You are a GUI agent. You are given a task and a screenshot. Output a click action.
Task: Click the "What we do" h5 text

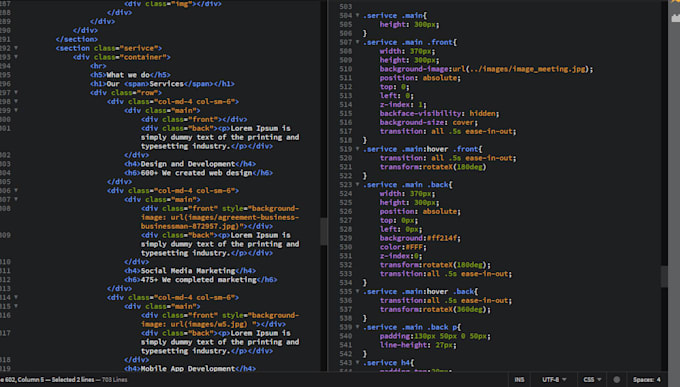point(128,75)
